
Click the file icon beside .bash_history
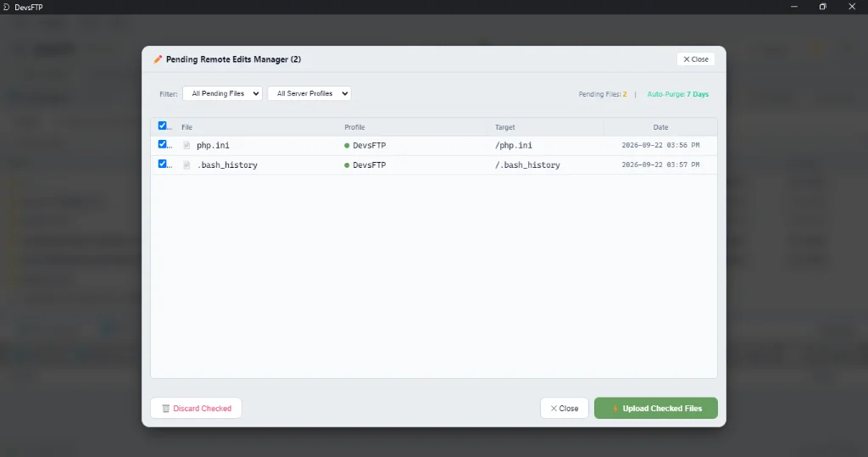click(186, 165)
